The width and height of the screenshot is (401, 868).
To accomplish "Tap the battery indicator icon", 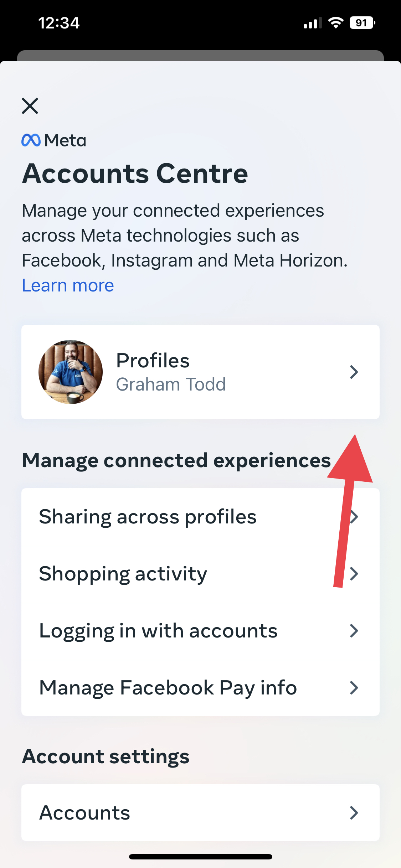I will [362, 23].
